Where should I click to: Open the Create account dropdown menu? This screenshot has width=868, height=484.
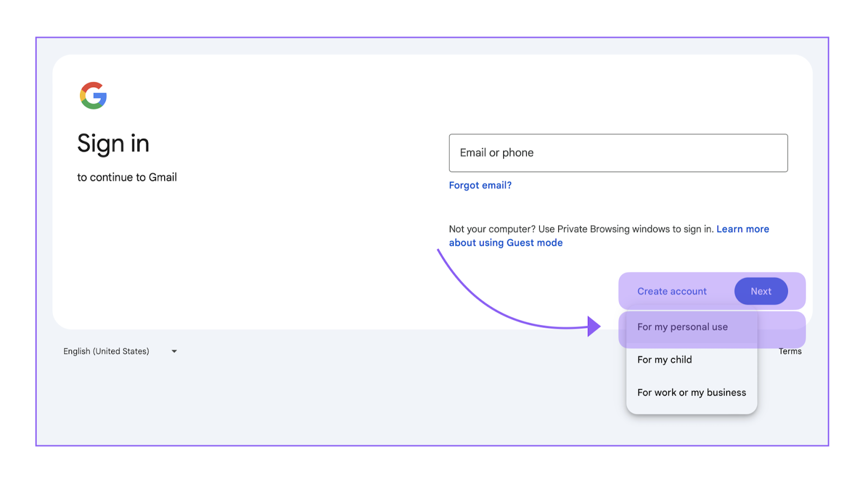(x=672, y=291)
